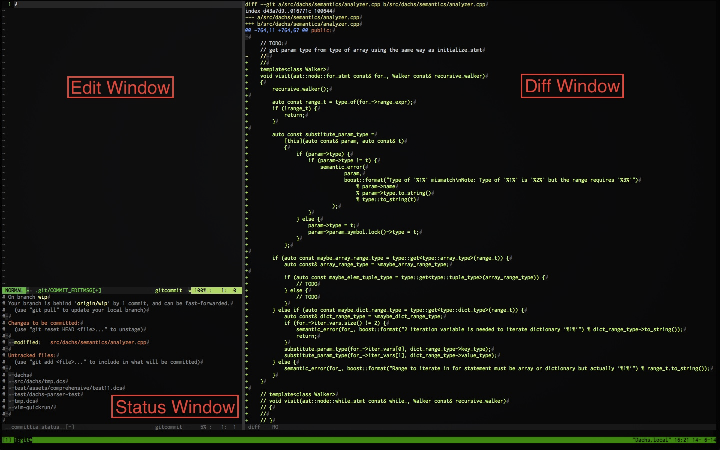Click the NORMAL mode indicator in the status line
This screenshot has width=720, height=450.
(13, 290)
